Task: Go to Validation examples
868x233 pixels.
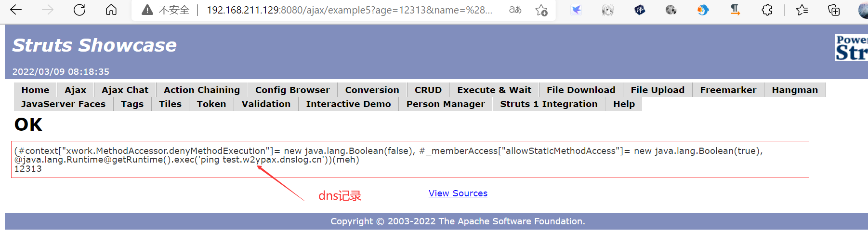Action: (x=266, y=104)
